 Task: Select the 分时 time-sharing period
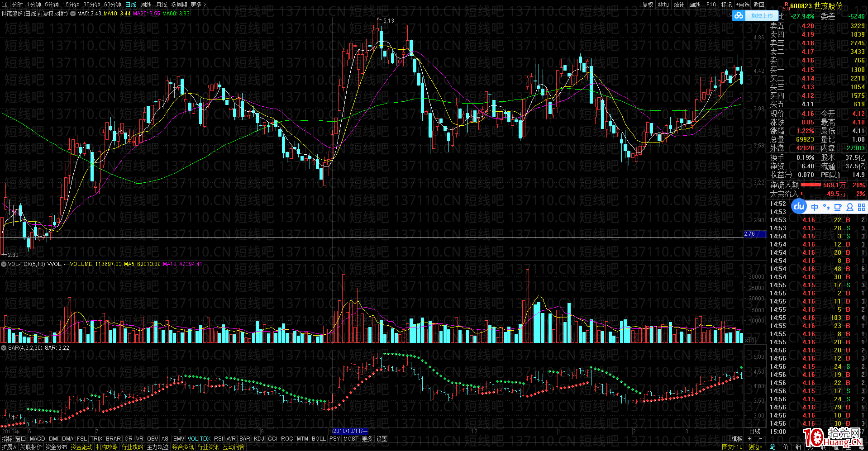coord(18,5)
